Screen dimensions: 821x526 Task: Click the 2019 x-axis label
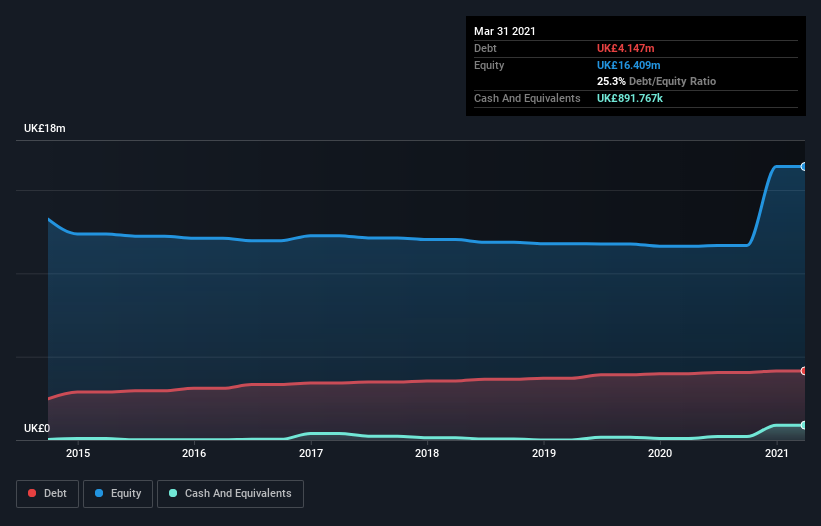pyautogui.click(x=544, y=453)
